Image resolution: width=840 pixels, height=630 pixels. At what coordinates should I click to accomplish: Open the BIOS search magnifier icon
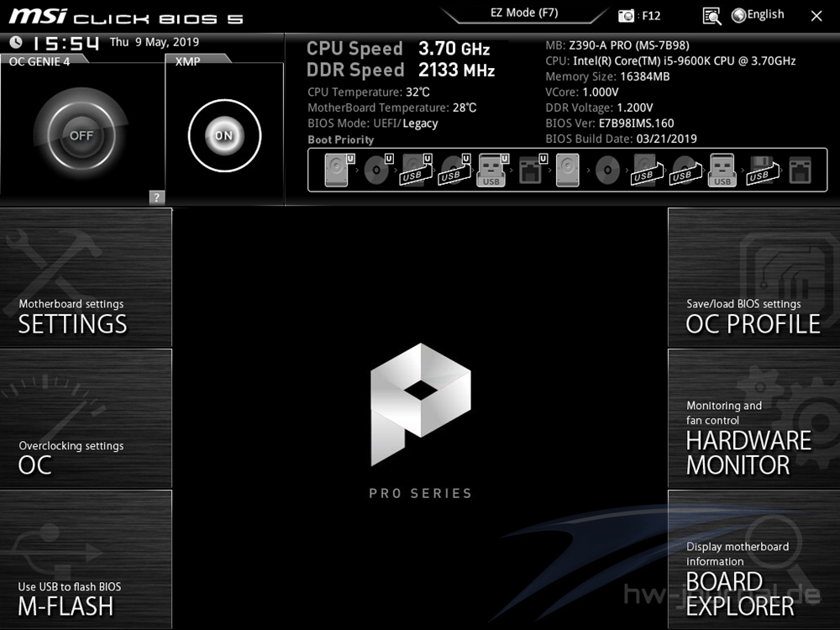711,16
